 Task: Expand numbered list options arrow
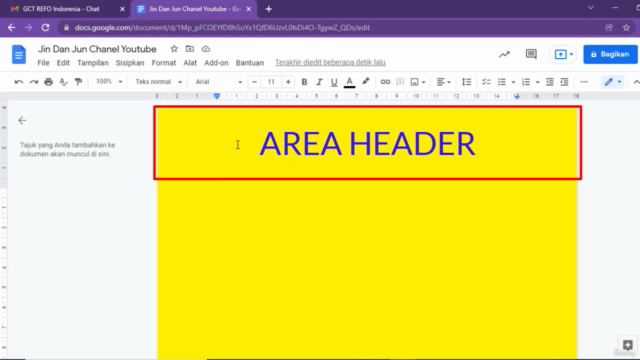pyautogui.click(x=537, y=82)
